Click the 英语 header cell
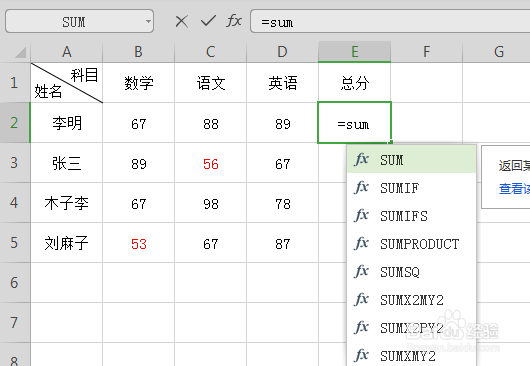 click(282, 83)
